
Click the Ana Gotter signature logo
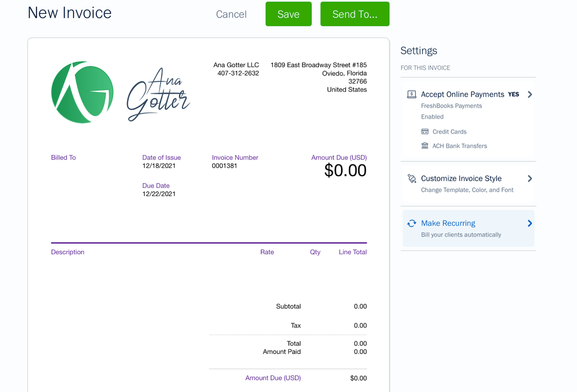point(158,94)
